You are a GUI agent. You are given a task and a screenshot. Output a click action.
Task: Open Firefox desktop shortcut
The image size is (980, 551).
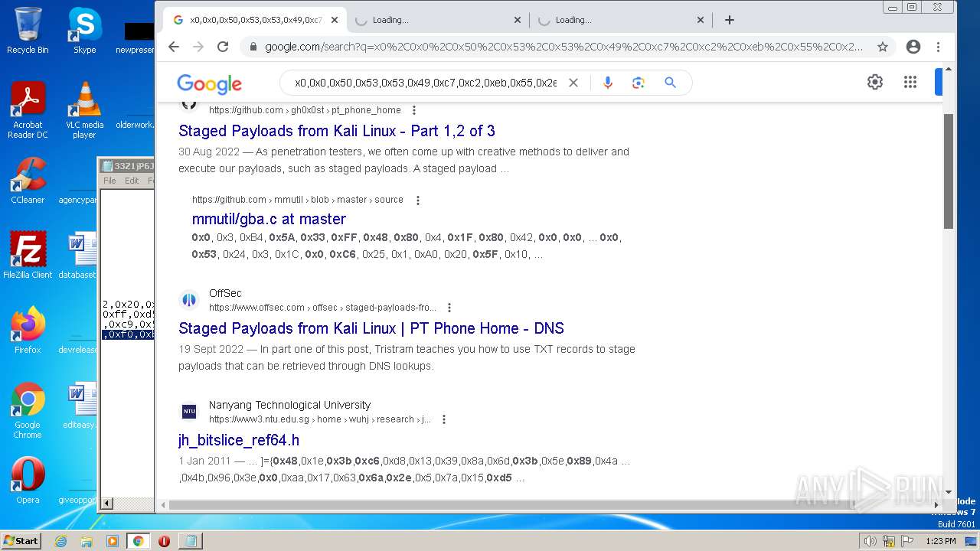tap(28, 331)
